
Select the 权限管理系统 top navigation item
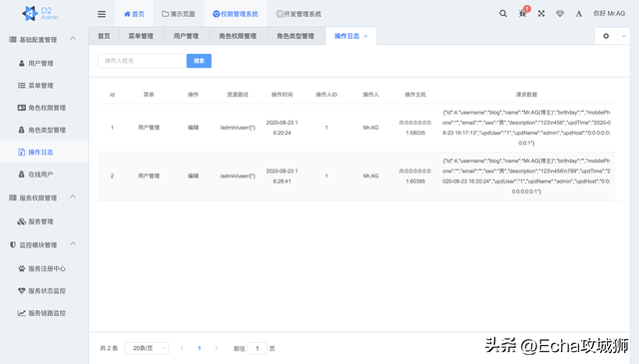pos(236,14)
